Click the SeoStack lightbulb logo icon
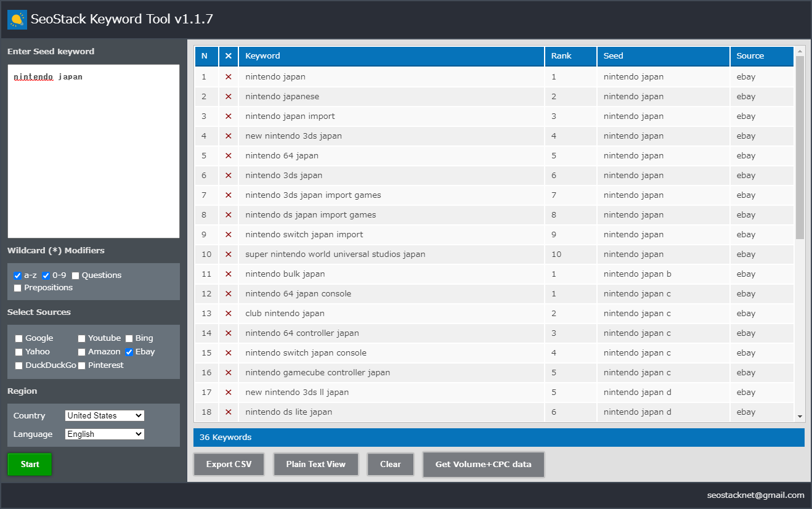This screenshot has width=812, height=509. [x=17, y=19]
